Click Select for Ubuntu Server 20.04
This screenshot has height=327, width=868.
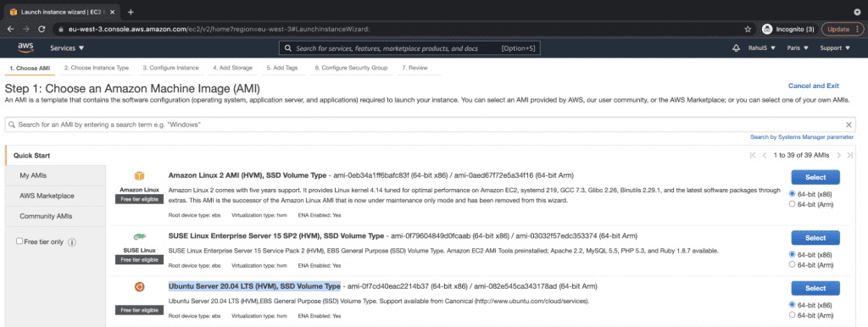tap(815, 288)
